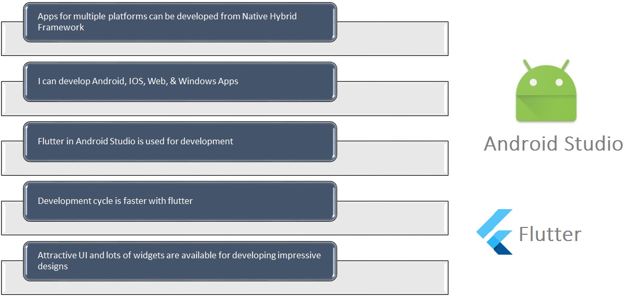Click the "Flutter in Android Studio" box
644x297 pixels.
pos(180,141)
